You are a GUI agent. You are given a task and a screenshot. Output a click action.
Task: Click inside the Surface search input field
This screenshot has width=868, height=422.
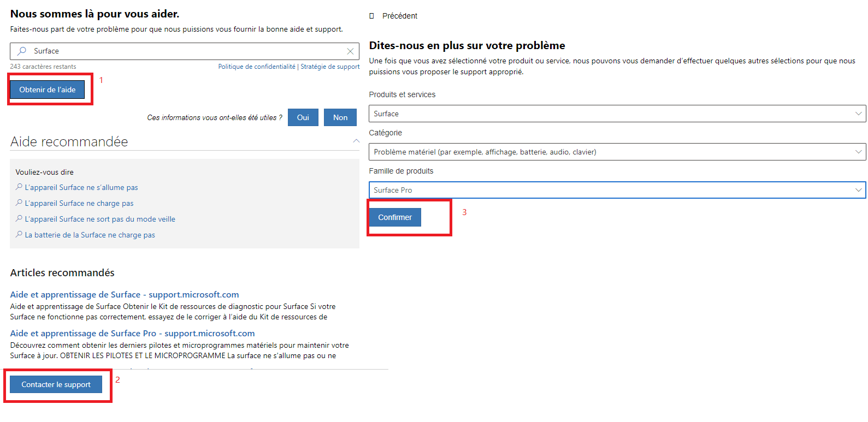[185, 51]
